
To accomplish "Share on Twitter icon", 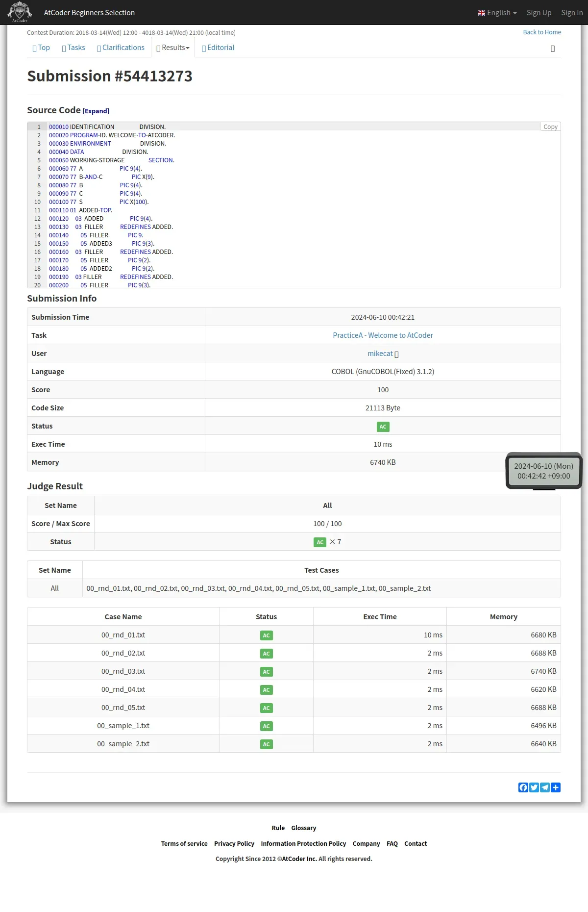I will [x=534, y=787].
